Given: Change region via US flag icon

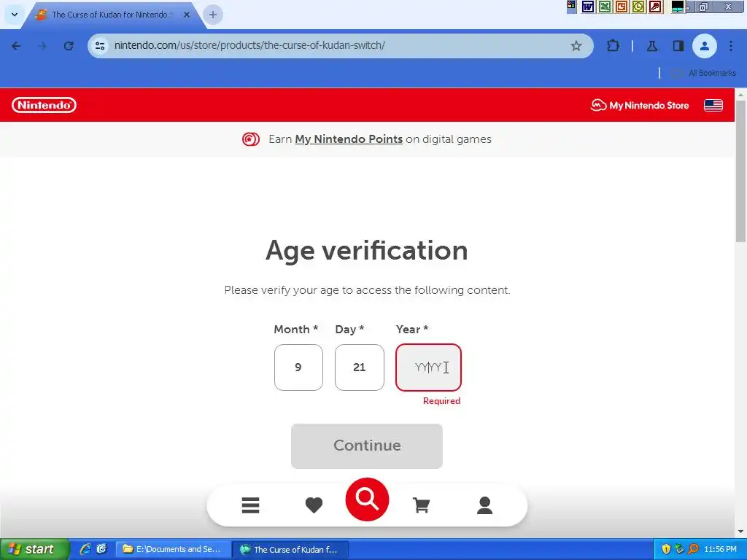Looking at the screenshot, I should coord(713,105).
